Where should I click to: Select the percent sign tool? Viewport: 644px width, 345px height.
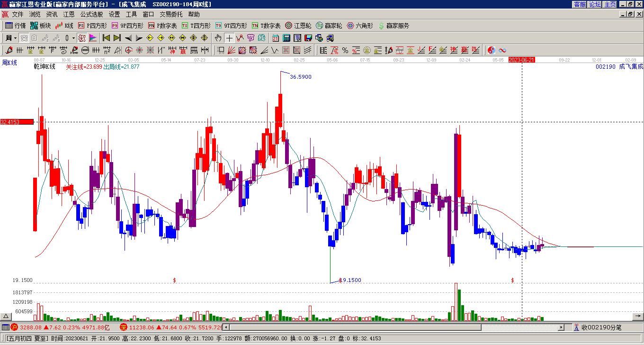tap(345, 50)
